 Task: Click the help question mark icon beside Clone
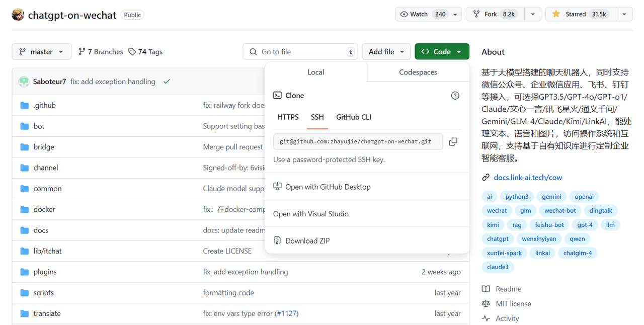[x=455, y=96]
